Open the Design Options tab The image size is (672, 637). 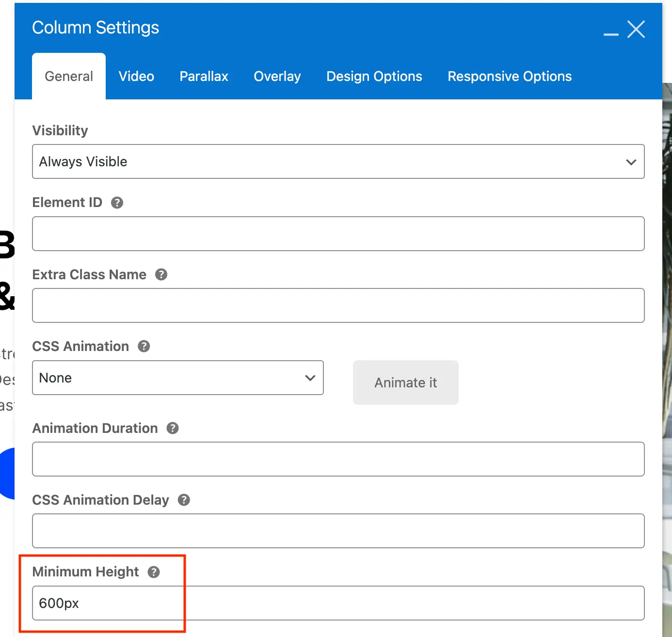pyautogui.click(x=374, y=77)
